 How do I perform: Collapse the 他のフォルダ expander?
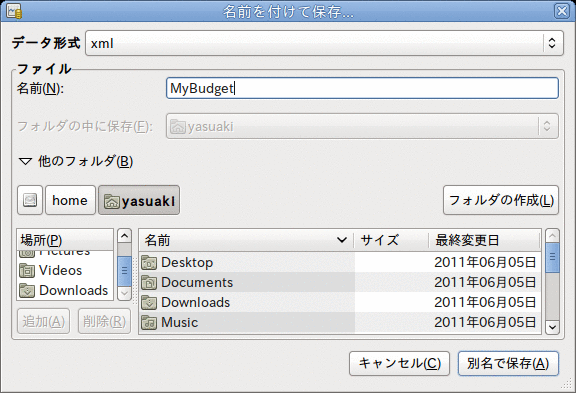(25, 161)
